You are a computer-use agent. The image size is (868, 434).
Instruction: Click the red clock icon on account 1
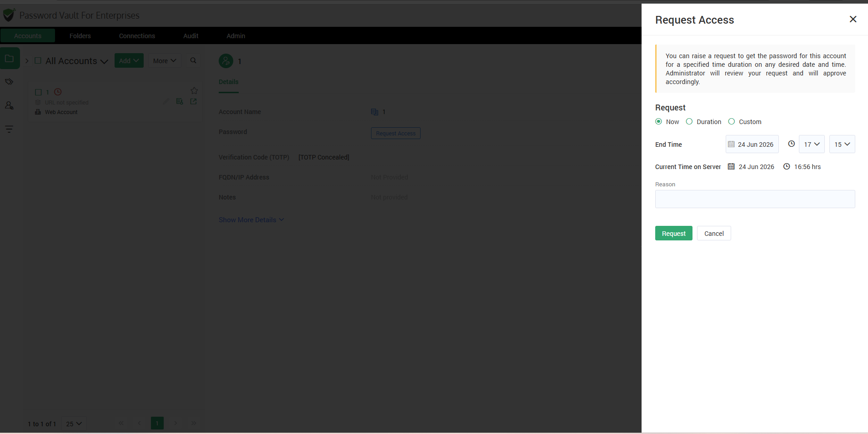[58, 92]
